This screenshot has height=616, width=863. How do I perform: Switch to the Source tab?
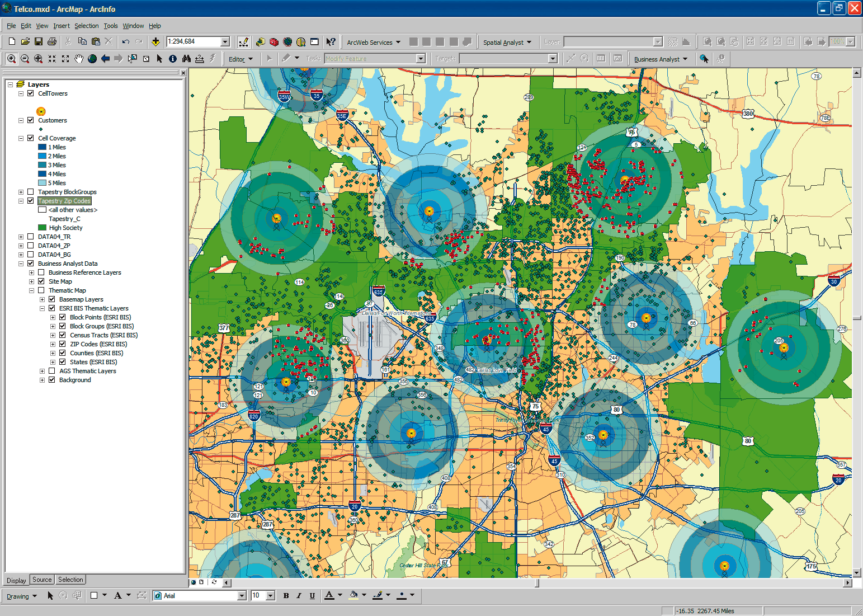pos(42,580)
